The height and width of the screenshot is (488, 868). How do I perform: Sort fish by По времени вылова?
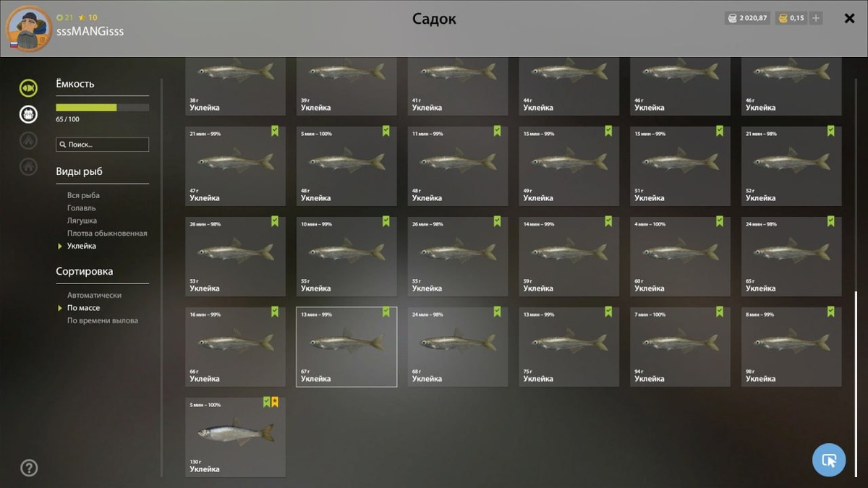[x=103, y=320]
